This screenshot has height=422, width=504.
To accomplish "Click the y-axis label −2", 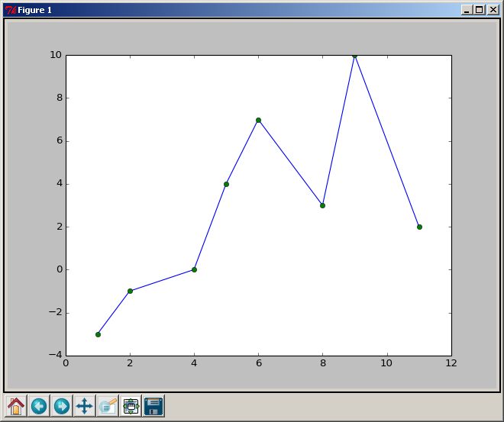I will pos(55,312).
